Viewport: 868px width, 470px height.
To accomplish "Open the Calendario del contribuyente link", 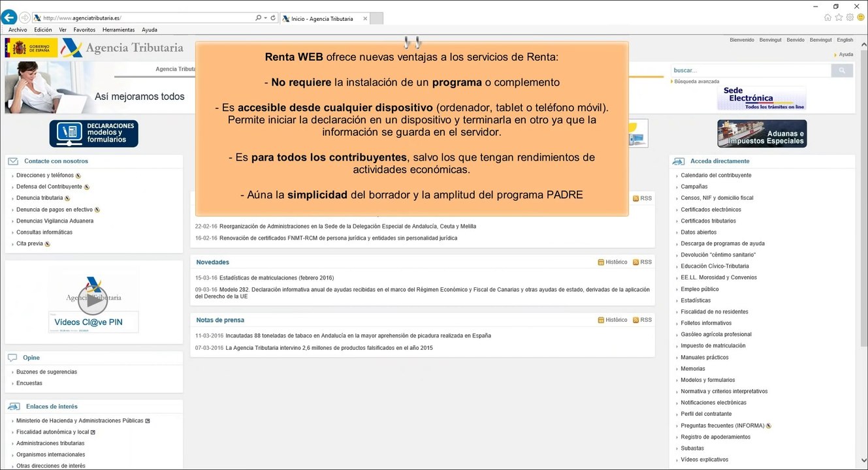I will tap(716, 176).
